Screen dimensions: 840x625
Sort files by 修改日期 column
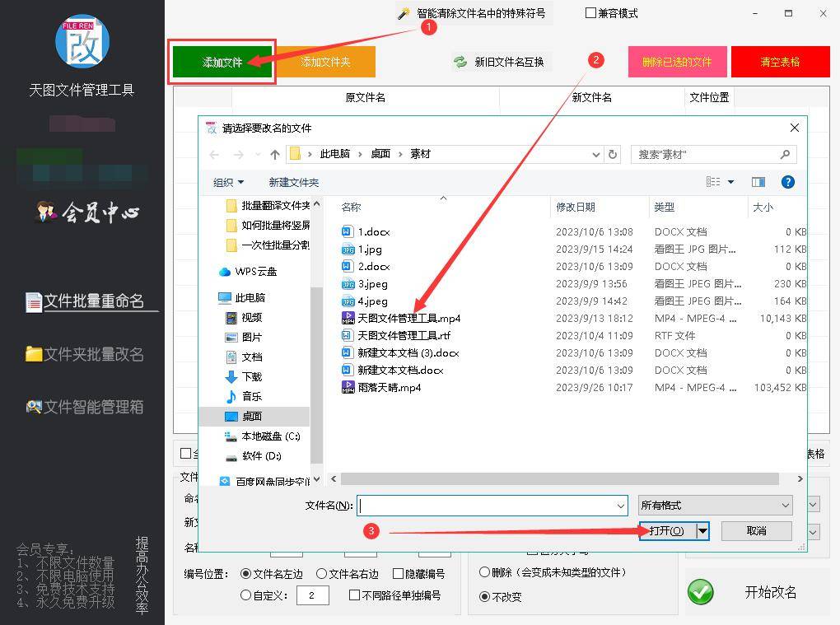click(576, 208)
